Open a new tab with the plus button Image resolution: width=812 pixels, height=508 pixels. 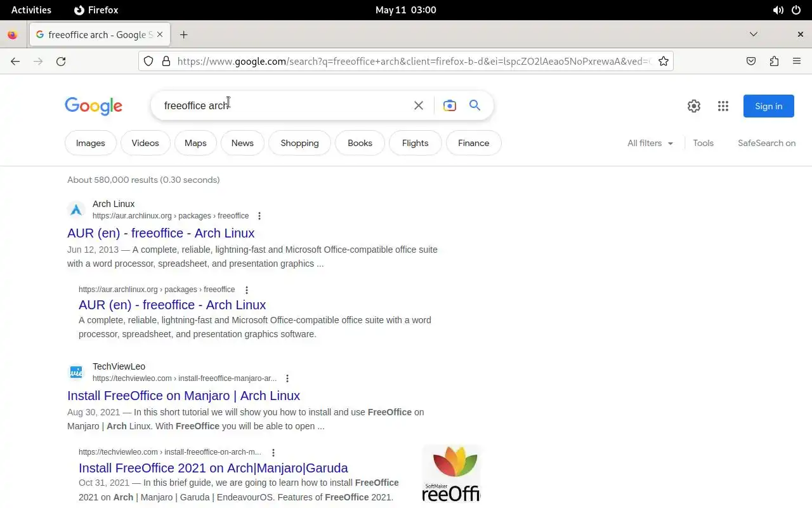pyautogui.click(x=184, y=34)
